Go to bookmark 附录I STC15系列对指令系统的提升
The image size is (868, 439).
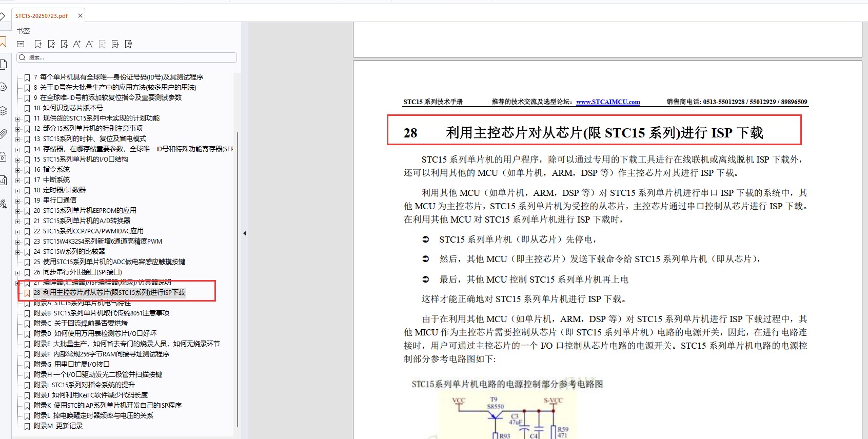(x=84, y=385)
